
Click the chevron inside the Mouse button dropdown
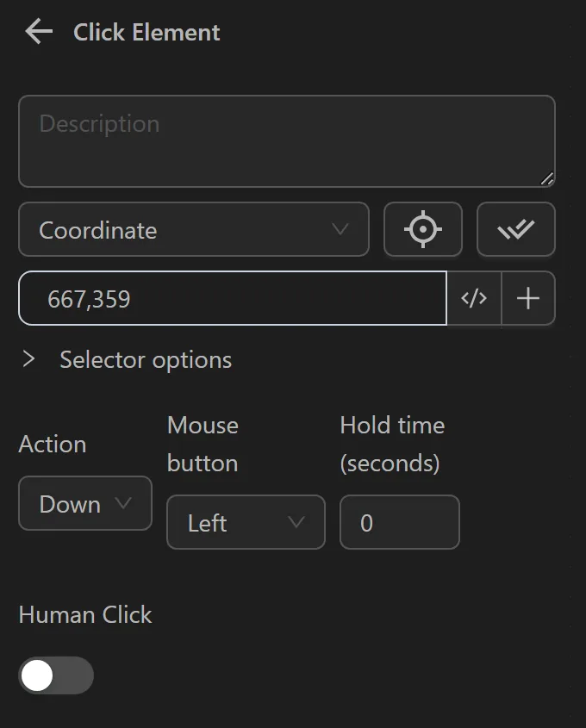(297, 522)
